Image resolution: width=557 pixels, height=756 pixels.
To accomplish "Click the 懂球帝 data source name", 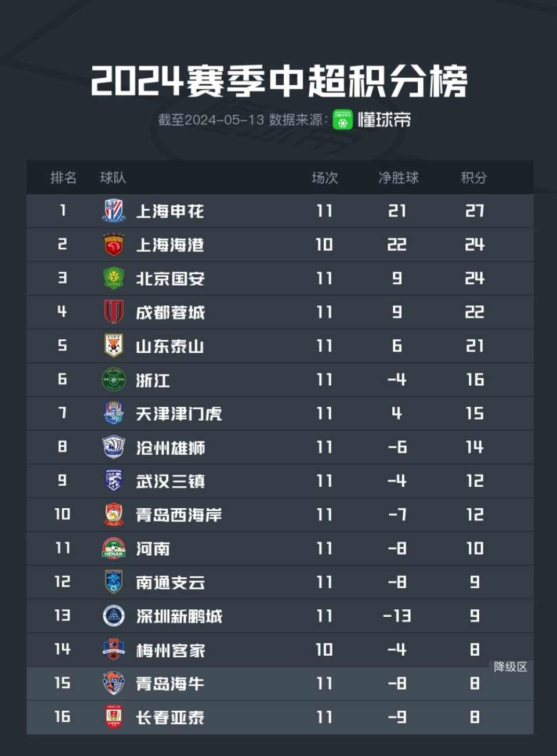I will click(384, 120).
